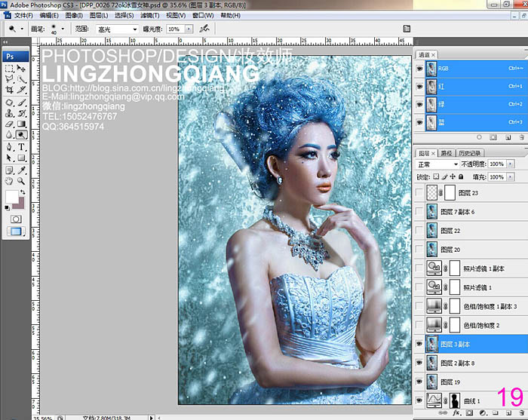Select the History Brush tool
This screenshot has height=420, width=528.
(x=21, y=113)
